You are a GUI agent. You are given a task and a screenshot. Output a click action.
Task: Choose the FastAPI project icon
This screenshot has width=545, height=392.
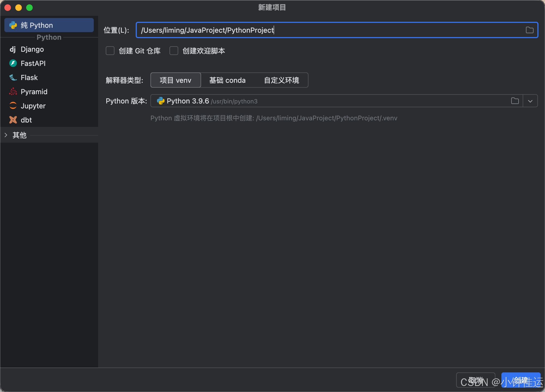point(13,63)
